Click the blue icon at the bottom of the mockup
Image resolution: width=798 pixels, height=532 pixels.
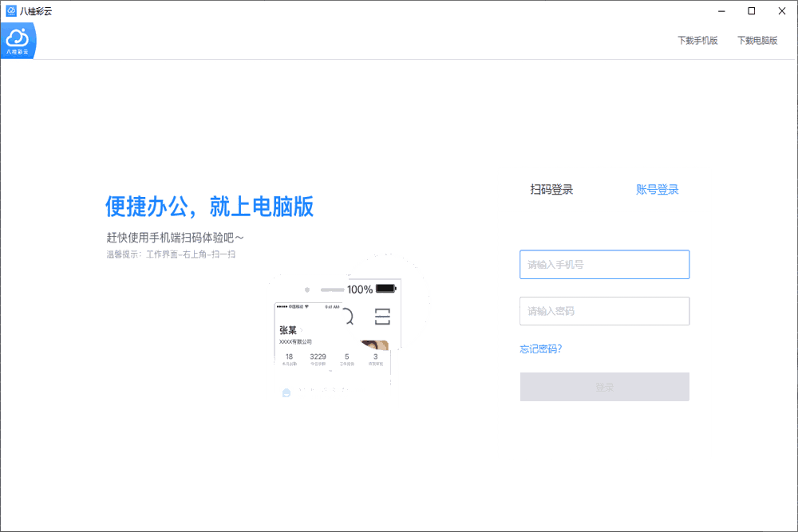click(x=286, y=392)
